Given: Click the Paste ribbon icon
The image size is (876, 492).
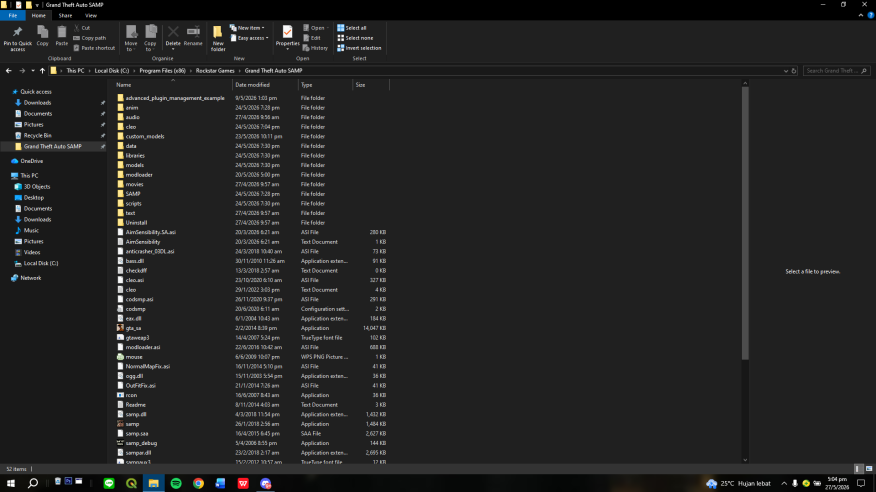Looking at the screenshot, I should [x=61, y=36].
